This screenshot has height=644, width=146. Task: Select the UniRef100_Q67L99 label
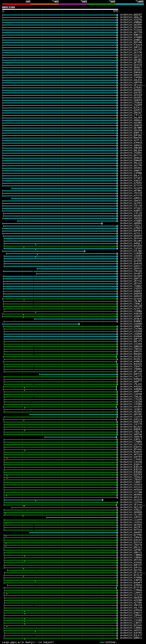131,507
